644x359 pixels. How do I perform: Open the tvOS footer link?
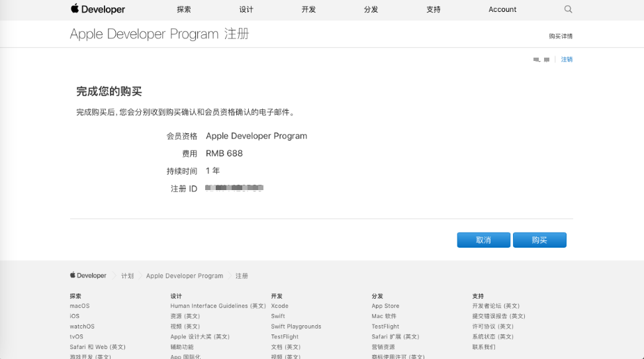point(76,336)
